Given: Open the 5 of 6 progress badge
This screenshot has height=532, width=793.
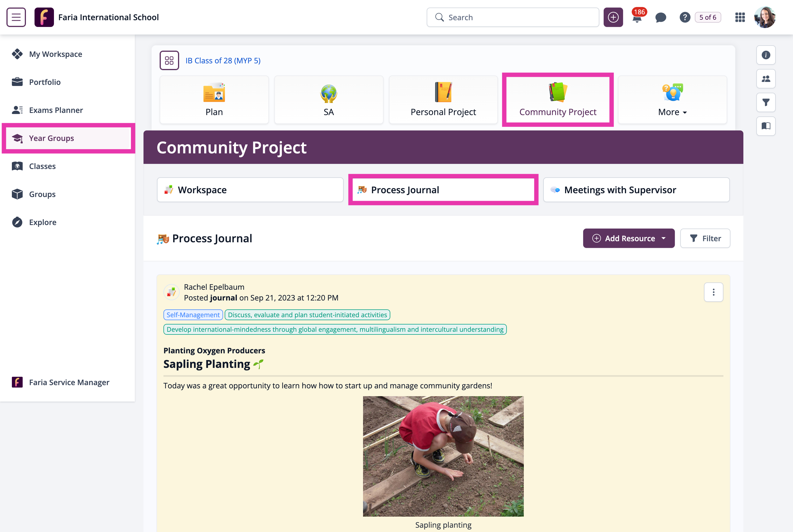Looking at the screenshot, I should click(x=708, y=17).
